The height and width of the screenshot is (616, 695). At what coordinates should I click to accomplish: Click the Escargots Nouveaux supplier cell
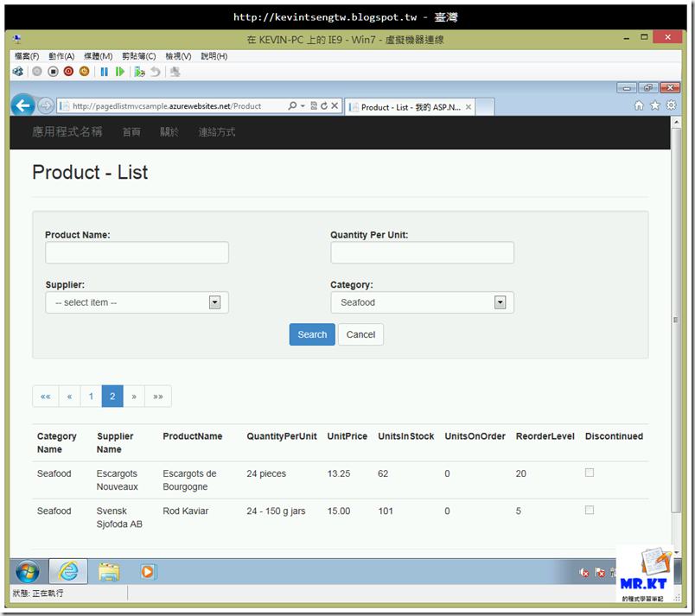[x=117, y=480]
